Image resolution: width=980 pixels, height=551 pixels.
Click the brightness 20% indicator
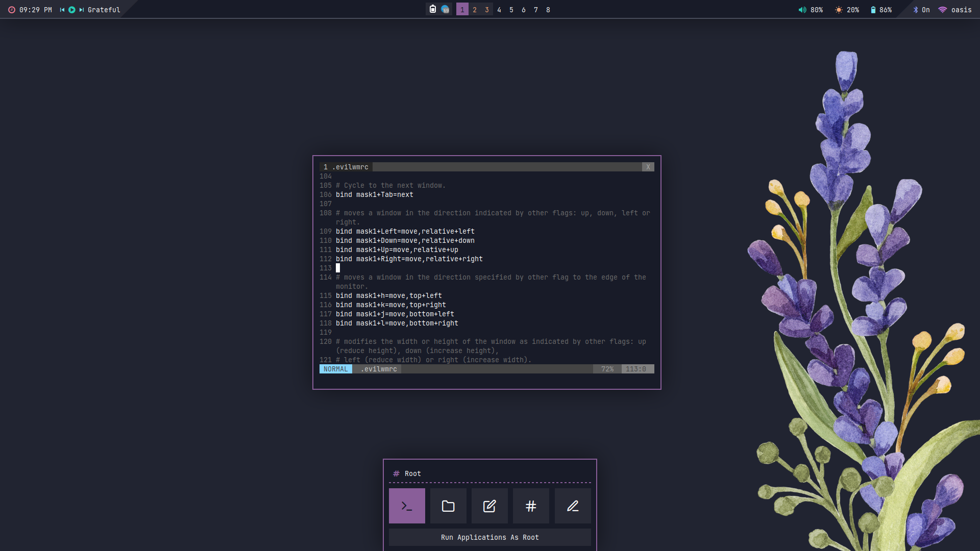(x=847, y=10)
